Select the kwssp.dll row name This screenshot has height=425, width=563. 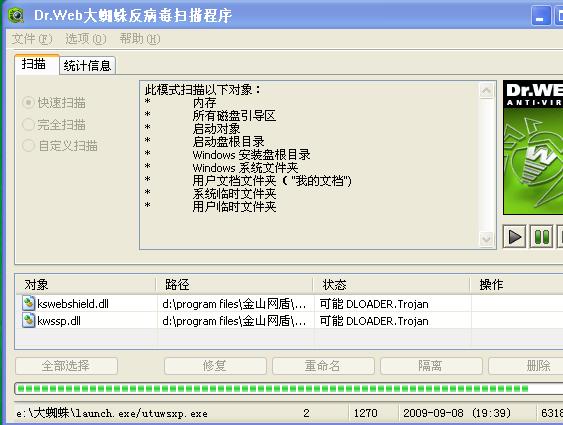click(x=59, y=321)
